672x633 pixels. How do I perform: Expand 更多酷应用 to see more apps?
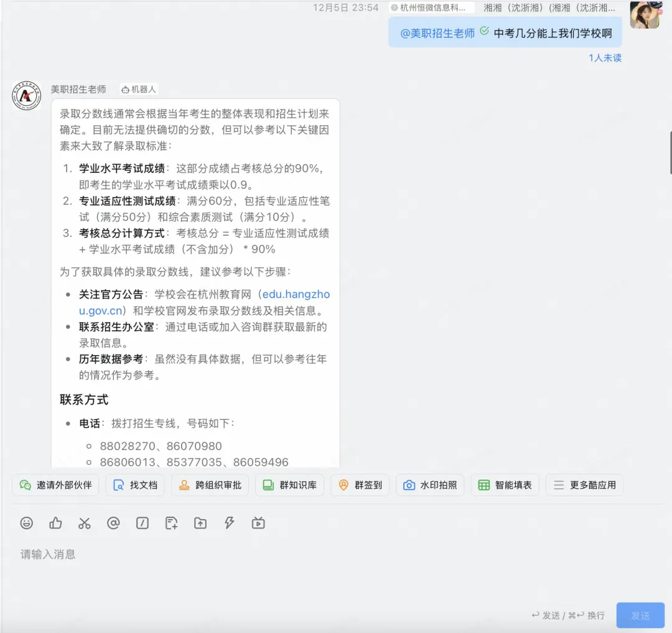point(584,485)
